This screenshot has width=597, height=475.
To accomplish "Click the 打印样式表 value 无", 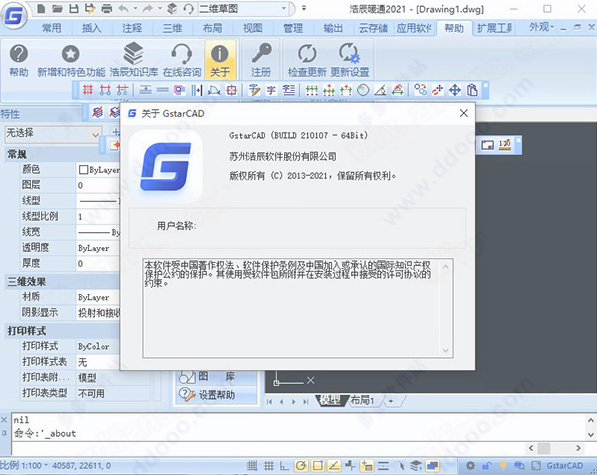I will (99, 362).
